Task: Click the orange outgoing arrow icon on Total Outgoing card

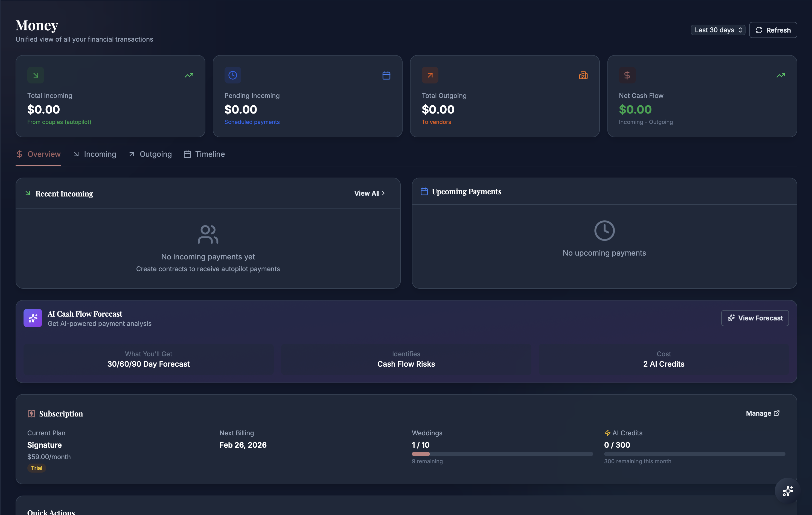Action: point(430,75)
